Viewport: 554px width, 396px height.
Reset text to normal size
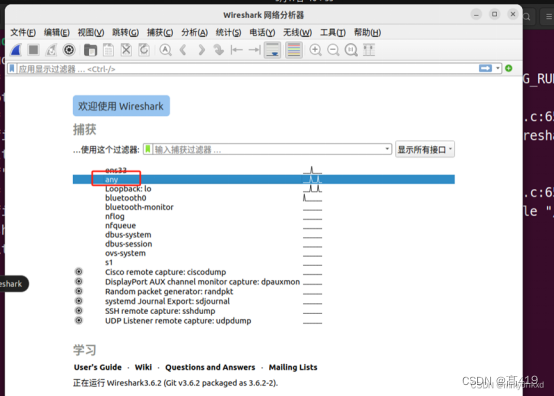tap(351, 50)
